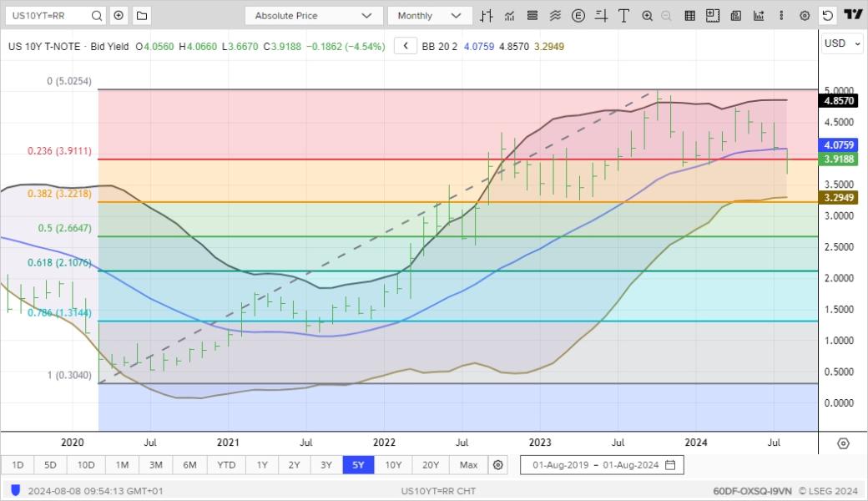This screenshot has height=501, width=868.
Task: Select the 2Y time range
Action: (294, 465)
